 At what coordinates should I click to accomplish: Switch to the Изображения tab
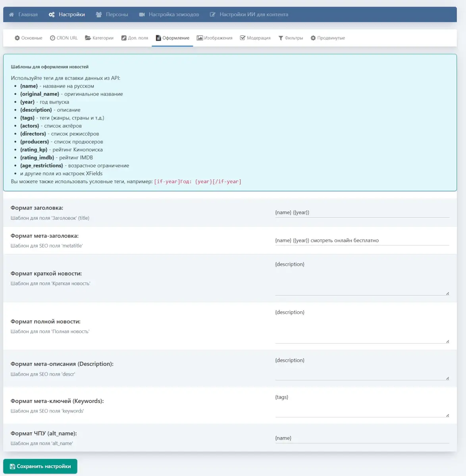(x=215, y=38)
